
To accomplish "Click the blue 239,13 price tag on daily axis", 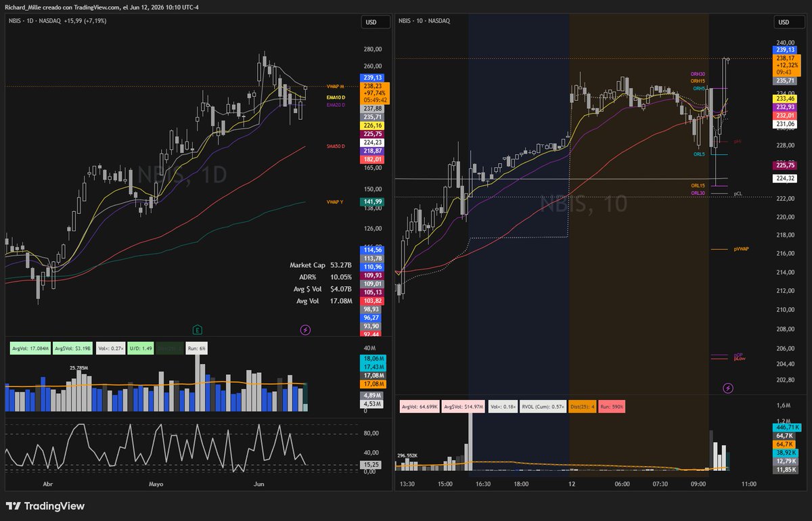I will [x=373, y=78].
